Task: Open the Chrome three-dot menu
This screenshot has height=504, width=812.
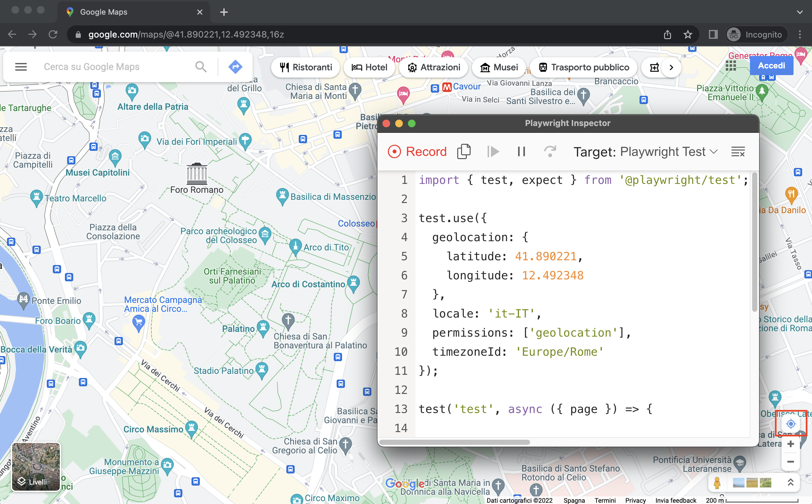Action: coord(800,34)
